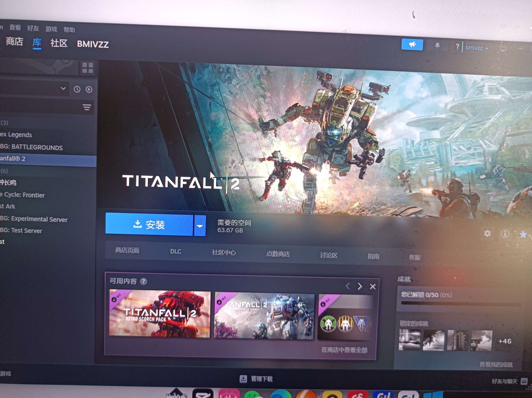Screen dimensions: 532x398
Task: Select PUBG: Test Server in library
Action: pos(48,230)
